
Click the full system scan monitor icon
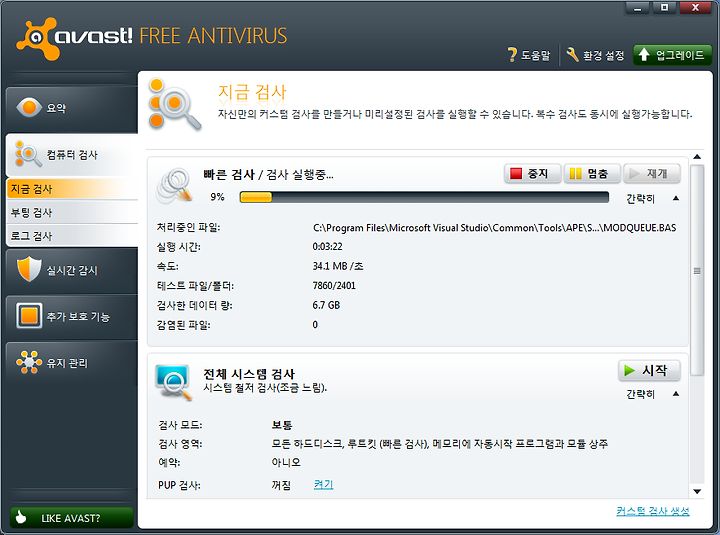[x=174, y=382]
